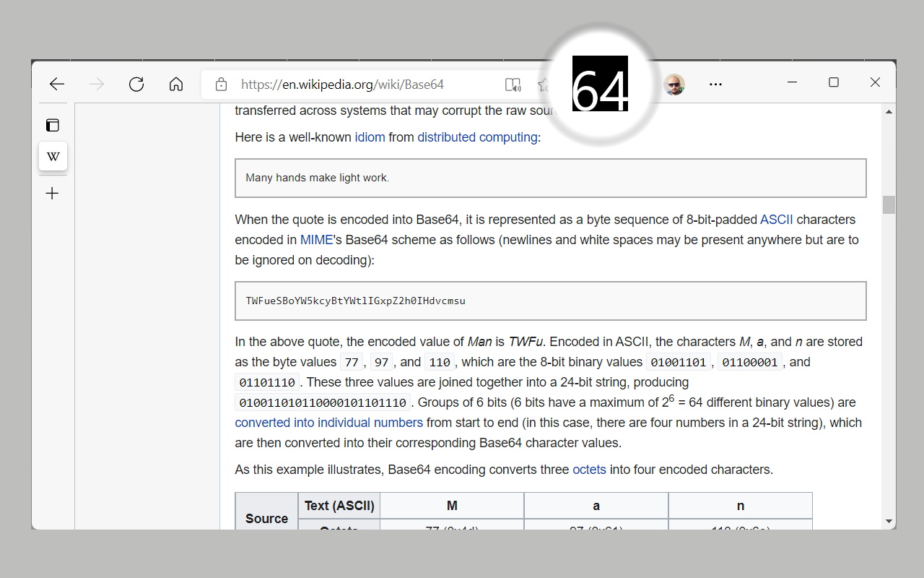Reload the Base64 Wikipedia page
This screenshot has width=924, height=578.
pyautogui.click(x=136, y=85)
